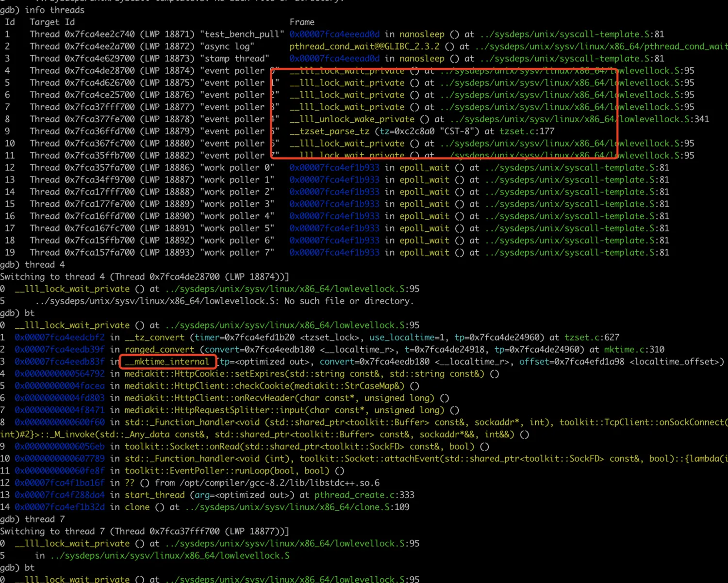The width and height of the screenshot is (728, 583).
Task: Click the 'thread 4' command text
Action: 45,264
